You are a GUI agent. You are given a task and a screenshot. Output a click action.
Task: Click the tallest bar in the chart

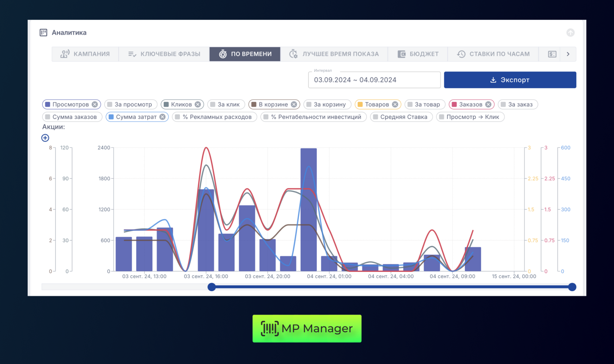pos(308,210)
